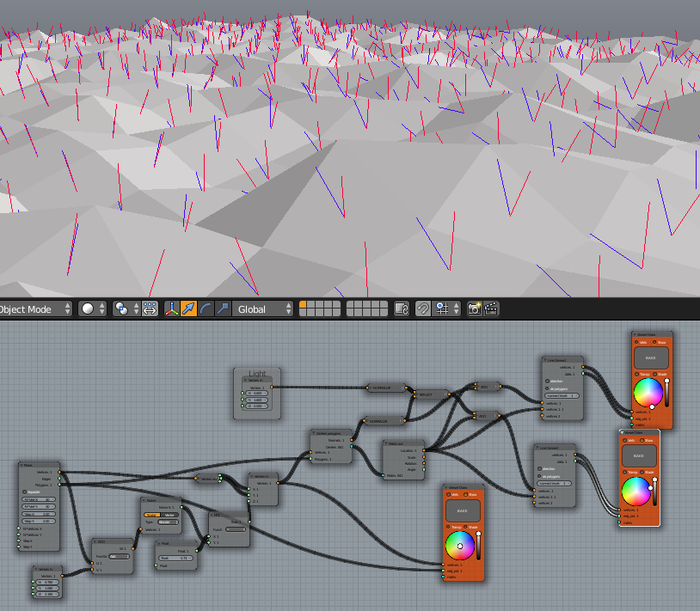The width and height of the screenshot is (700, 611).
Task: Adjust brightness slider of selected Viewer Draw
Action: (x=655, y=491)
